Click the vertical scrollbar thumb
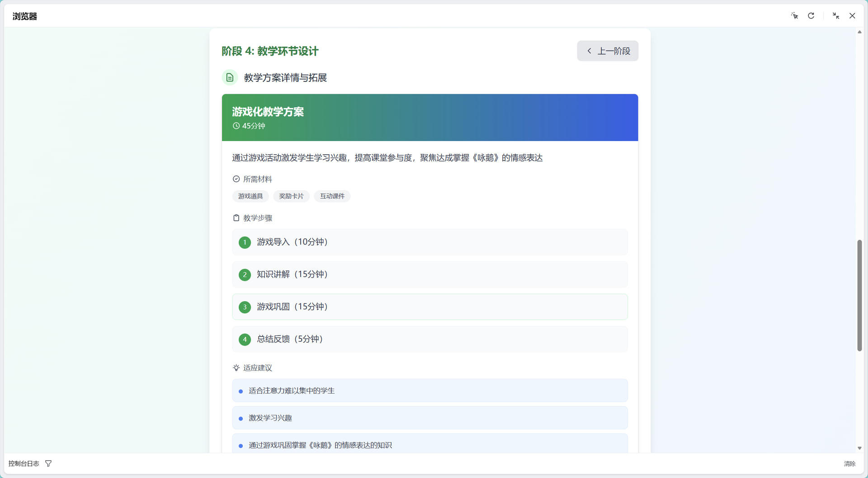This screenshot has width=868, height=478. (x=859, y=295)
